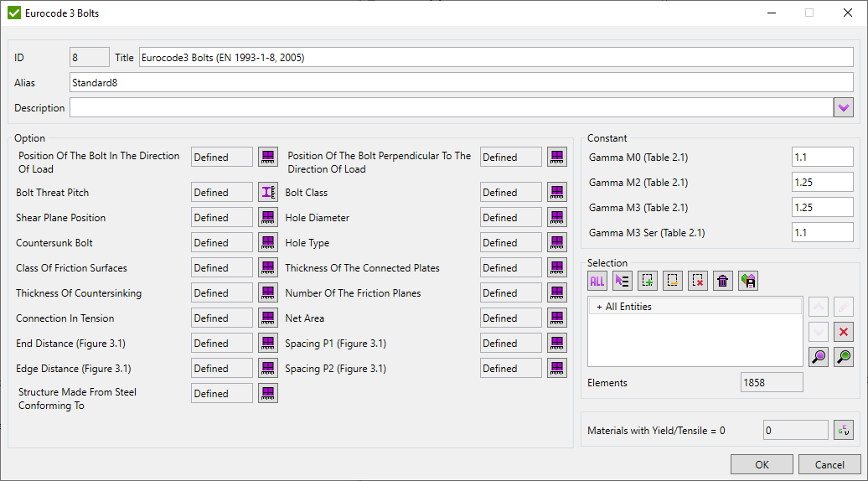
Task: Click into the Description text field
Action: 451,107
